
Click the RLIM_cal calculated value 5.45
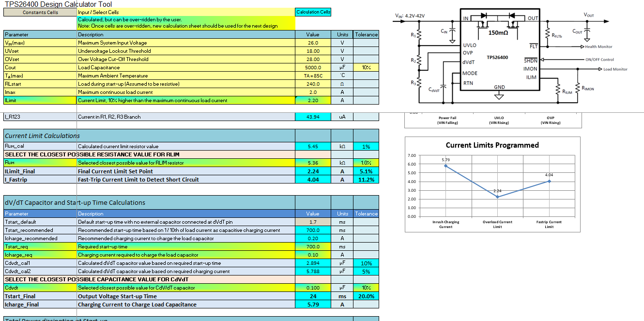pos(313,146)
